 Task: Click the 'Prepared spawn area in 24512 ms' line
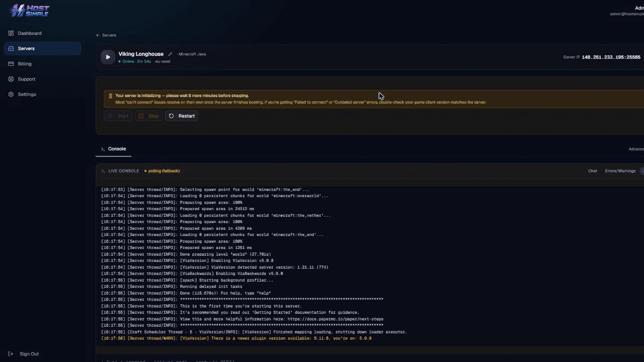click(x=178, y=209)
